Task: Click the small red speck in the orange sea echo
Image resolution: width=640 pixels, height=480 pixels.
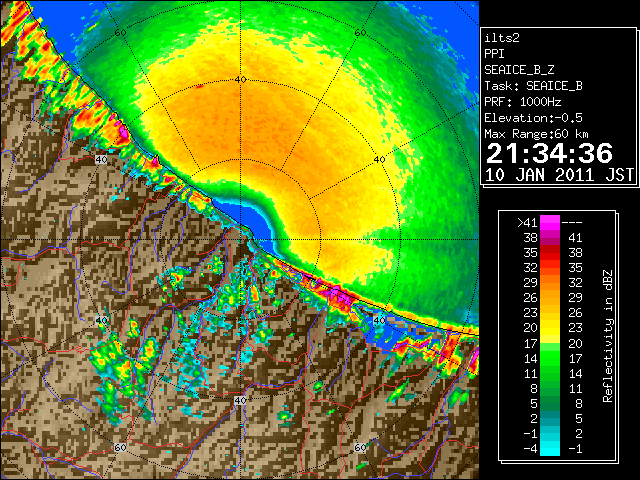Action: click(x=200, y=87)
